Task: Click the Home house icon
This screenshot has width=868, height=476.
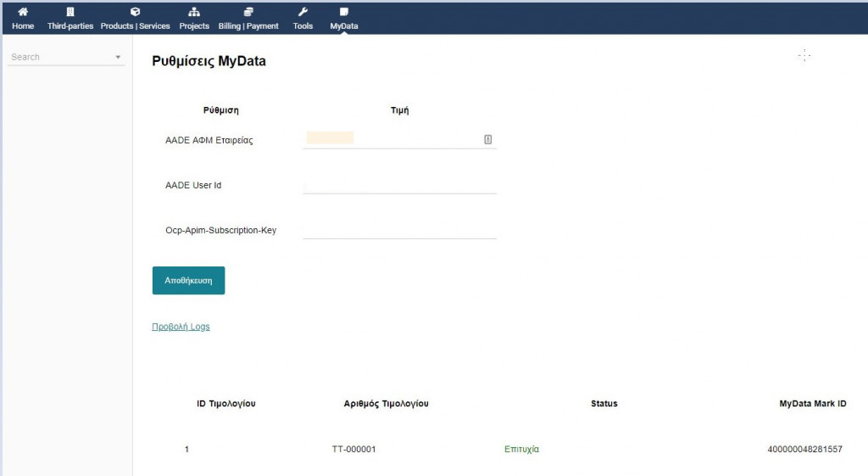Action: tap(23, 12)
